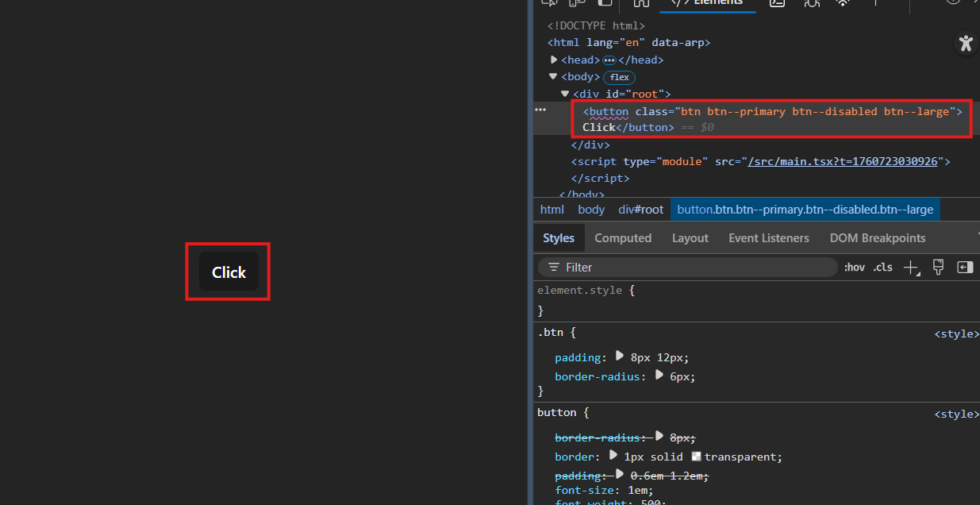This screenshot has height=505, width=980.
Task: Switch to the Styles tab
Action: click(559, 238)
